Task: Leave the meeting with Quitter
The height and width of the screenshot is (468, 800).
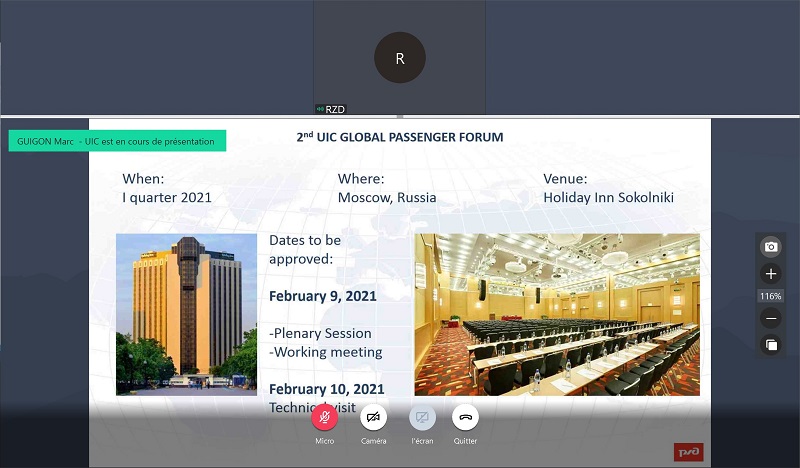Action: (x=465, y=417)
